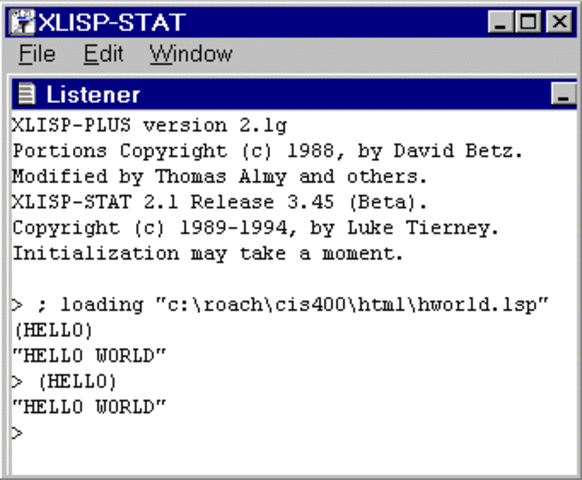The height and width of the screenshot is (480, 582).
Task: Open the Window menu
Action: (191, 54)
